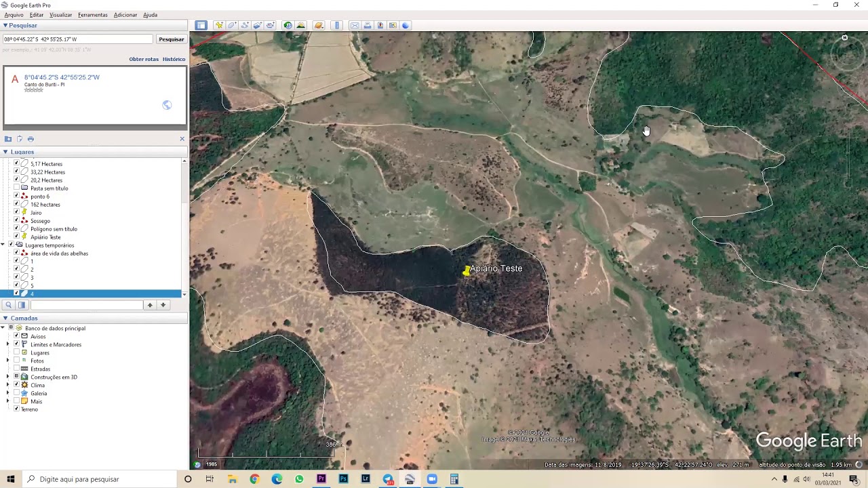Open the Editar menu
The image size is (868, 488).
37,15
